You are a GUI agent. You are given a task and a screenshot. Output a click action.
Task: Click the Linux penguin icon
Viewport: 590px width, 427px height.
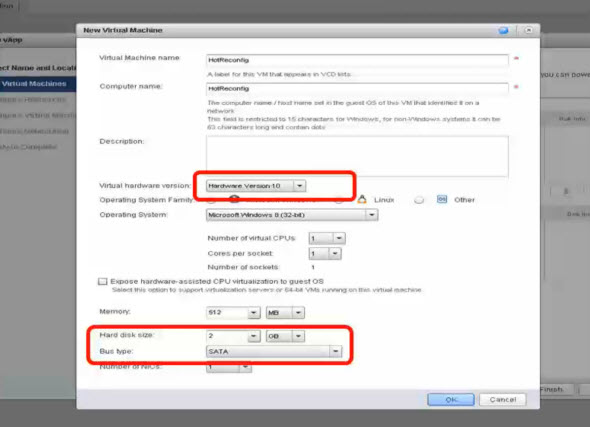(x=362, y=199)
